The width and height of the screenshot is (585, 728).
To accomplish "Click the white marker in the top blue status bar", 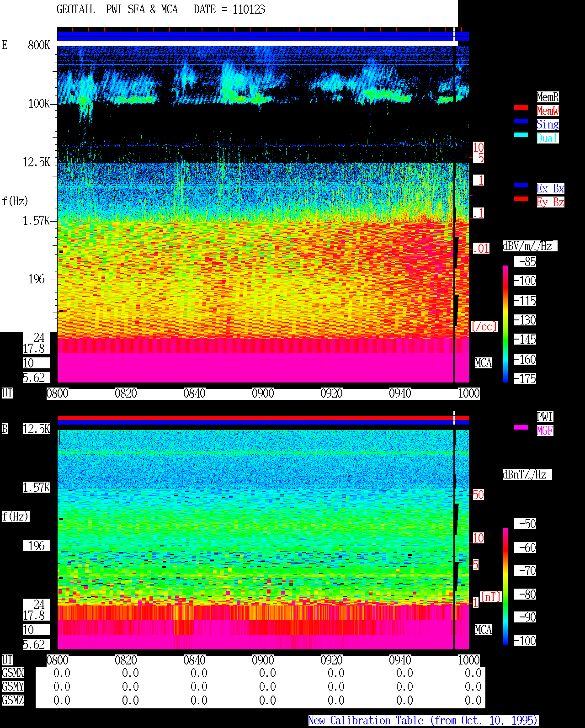I will 454,34.
